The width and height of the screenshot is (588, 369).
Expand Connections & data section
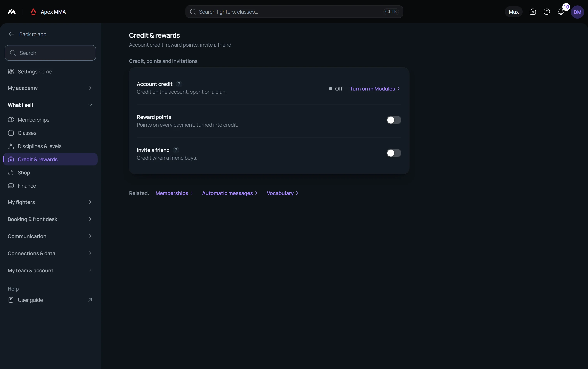coord(50,253)
